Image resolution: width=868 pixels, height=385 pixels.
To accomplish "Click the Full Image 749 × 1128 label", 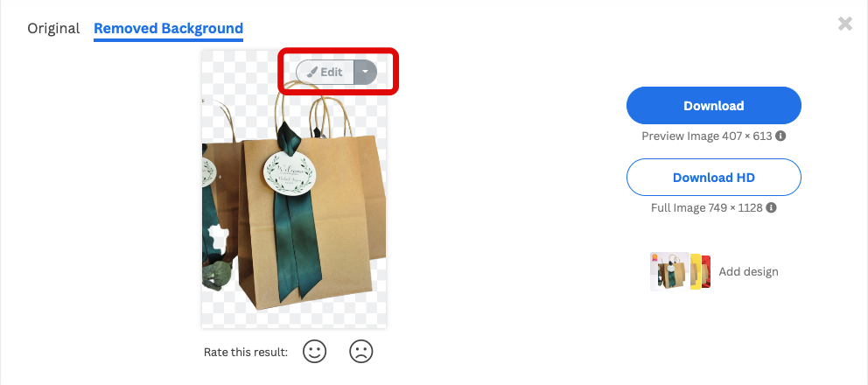I will (707, 208).
